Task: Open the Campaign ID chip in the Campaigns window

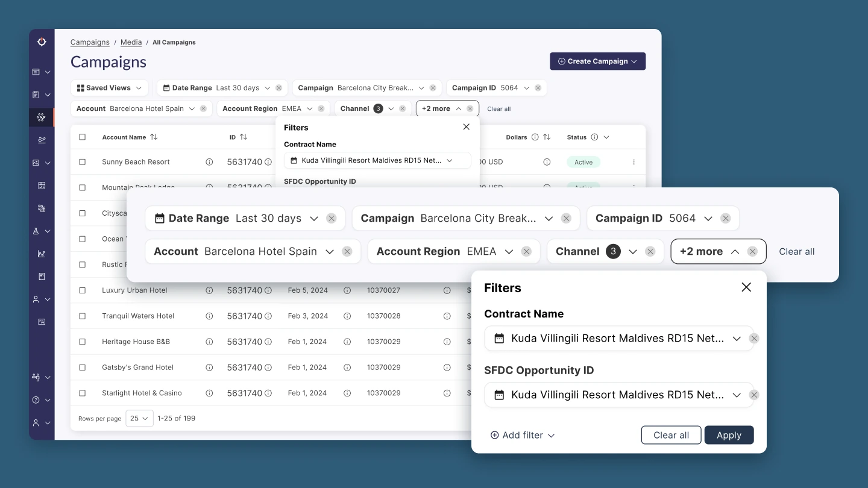Action: [497, 88]
